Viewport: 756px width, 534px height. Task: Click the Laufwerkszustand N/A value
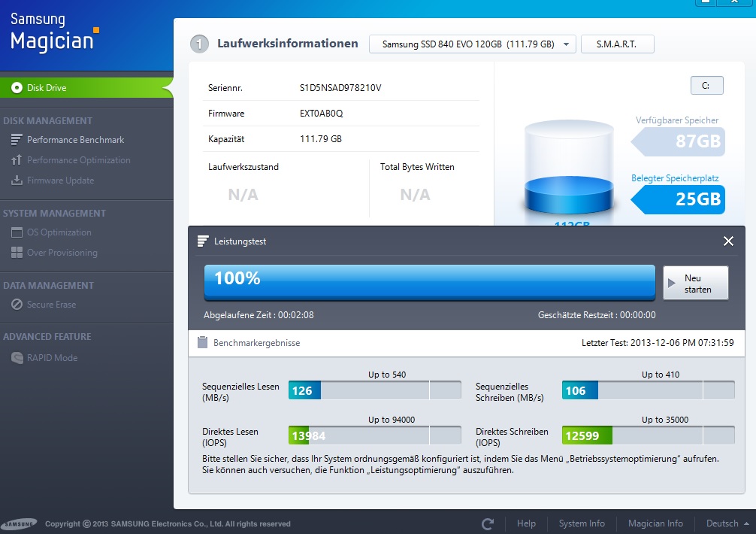(243, 195)
